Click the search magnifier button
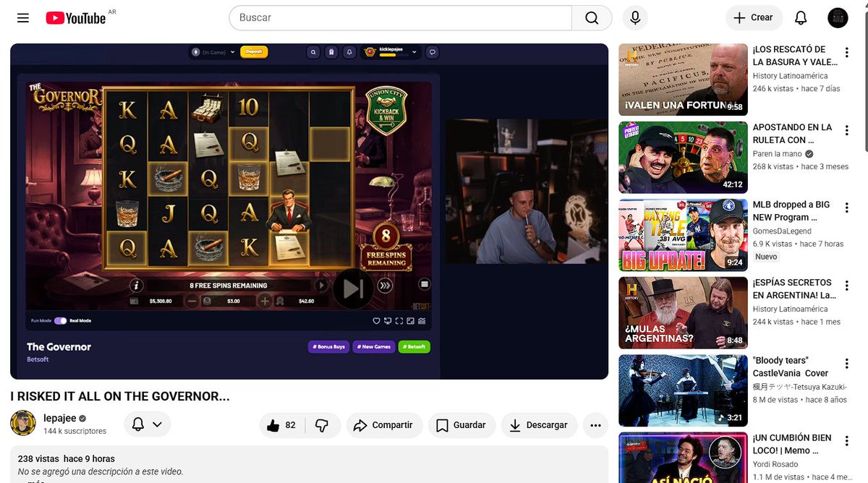Screen dimensions: 868x483 pos(592,18)
